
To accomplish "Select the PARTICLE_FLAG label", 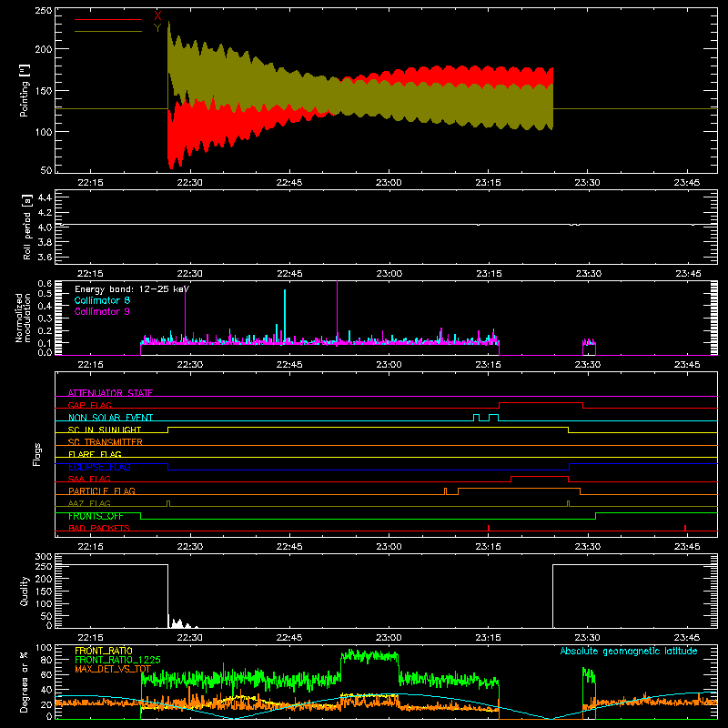I will click(102, 490).
